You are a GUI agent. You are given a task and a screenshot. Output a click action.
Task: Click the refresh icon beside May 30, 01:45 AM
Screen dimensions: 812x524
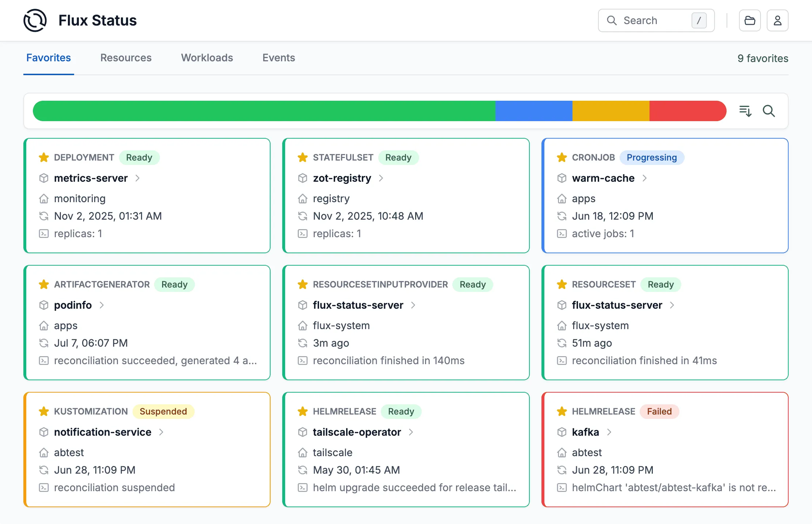click(303, 470)
